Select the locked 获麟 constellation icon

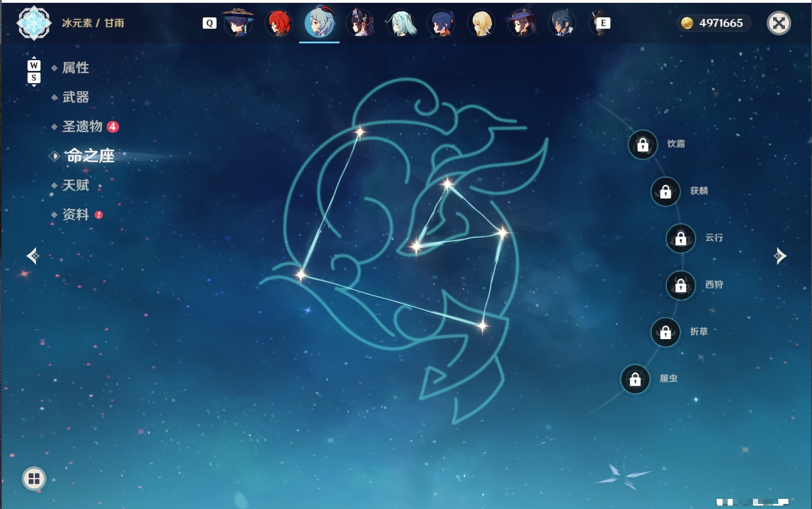click(x=665, y=192)
